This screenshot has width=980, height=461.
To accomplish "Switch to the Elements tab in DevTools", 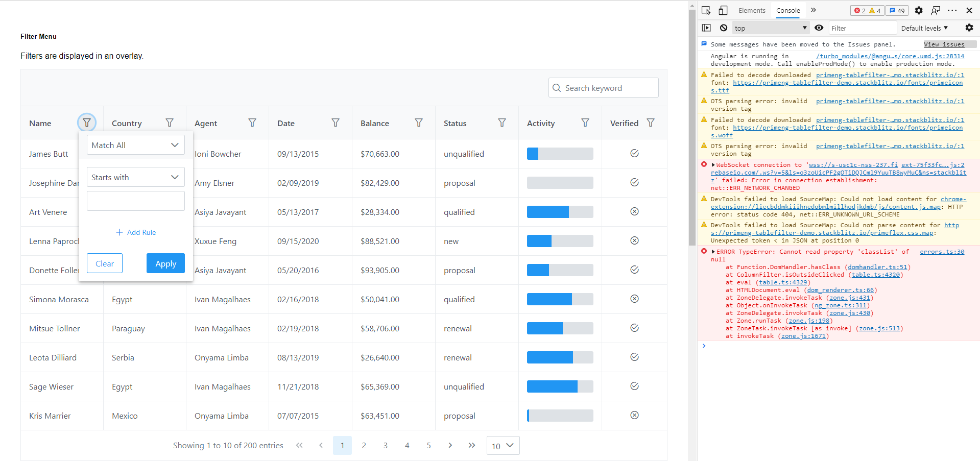I will pos(752,10).
